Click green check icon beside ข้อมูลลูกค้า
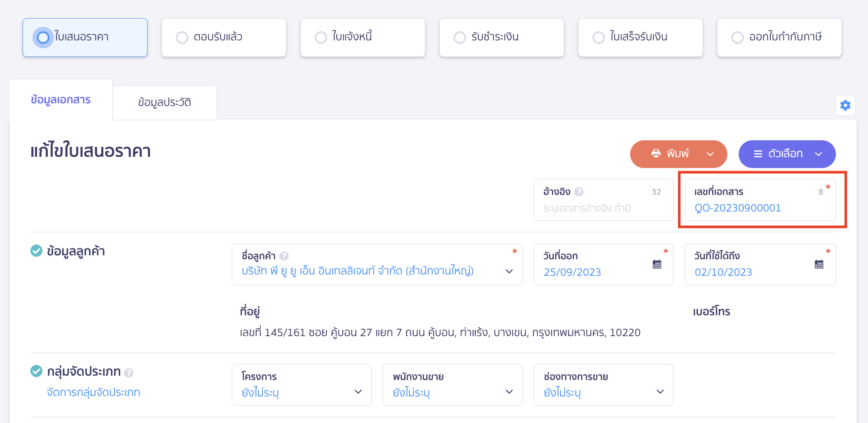 [36, 251]
